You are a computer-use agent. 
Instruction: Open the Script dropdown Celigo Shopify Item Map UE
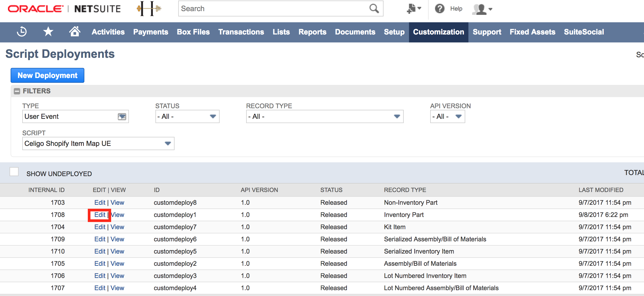98,143
